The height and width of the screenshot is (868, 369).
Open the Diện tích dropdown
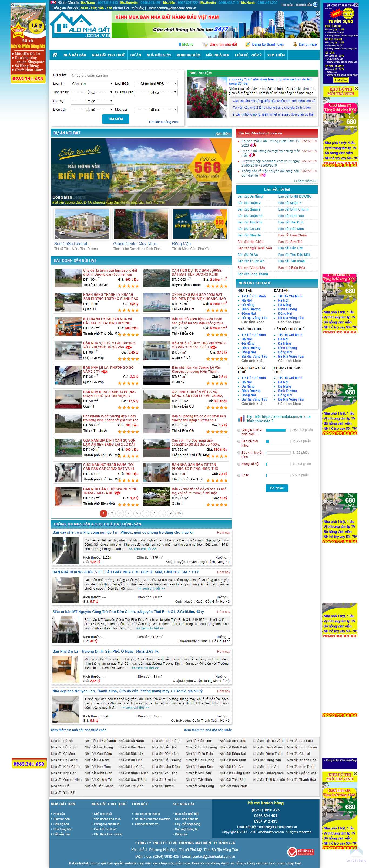[x=92, y=110]
